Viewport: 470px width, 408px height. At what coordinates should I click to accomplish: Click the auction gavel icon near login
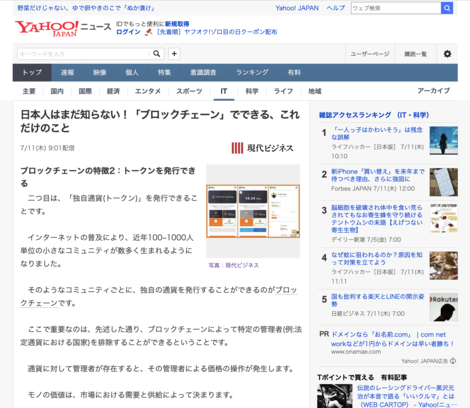click(x=149, y=32)
